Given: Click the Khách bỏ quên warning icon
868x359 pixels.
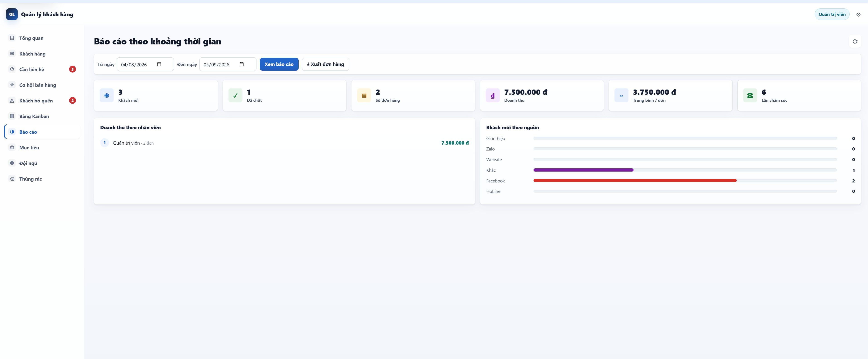Looking at the screenshot, I should 12,101.
